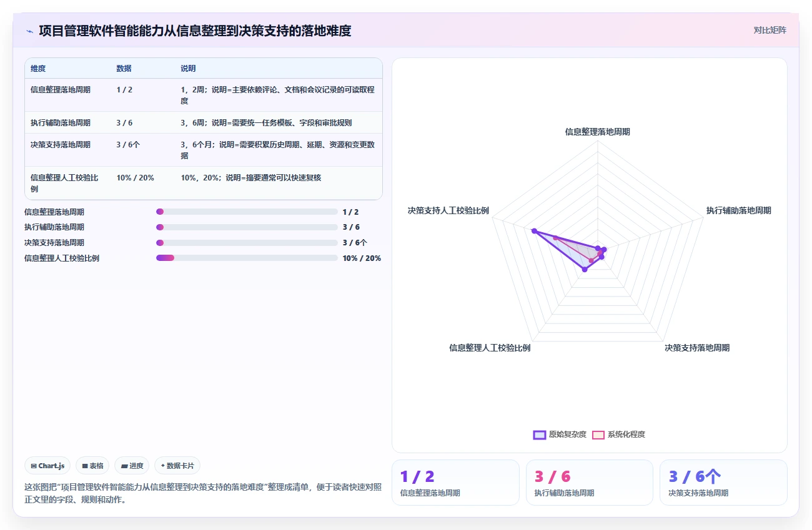Click the 10% / 20% table data cell

click(x=135, y=178)
